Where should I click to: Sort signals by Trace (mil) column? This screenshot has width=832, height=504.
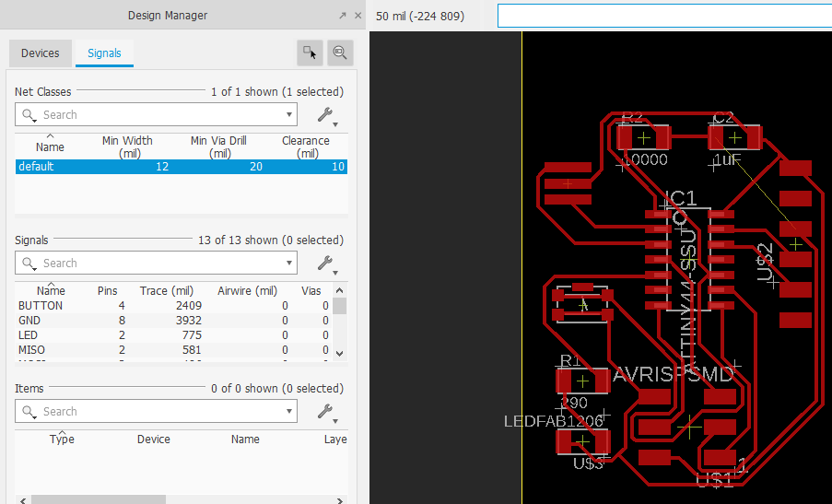point(167,291)
